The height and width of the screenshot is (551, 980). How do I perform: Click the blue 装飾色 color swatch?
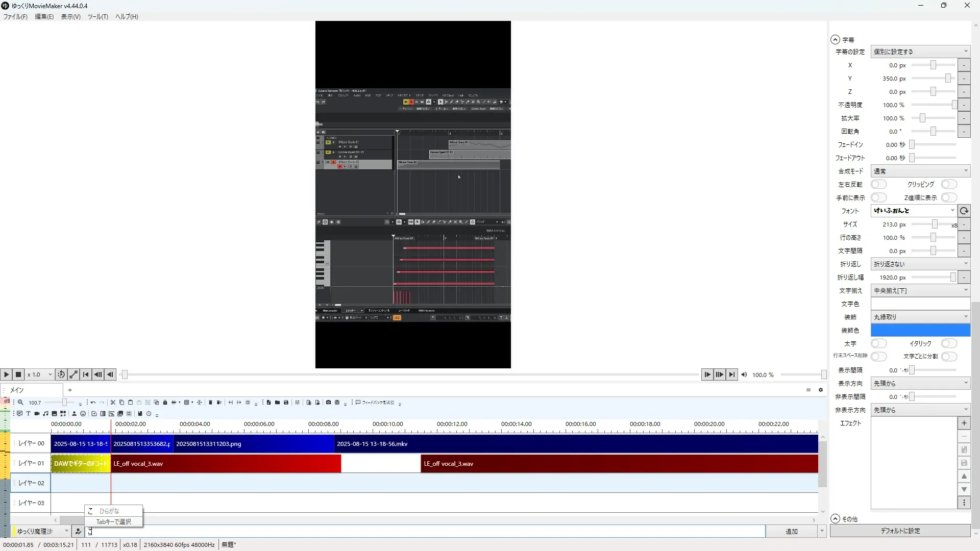pyautogui.click(x=920, y=330)
